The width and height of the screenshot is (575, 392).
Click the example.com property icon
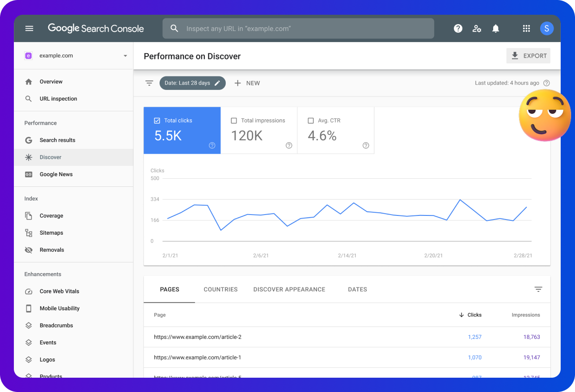pos(28,56)
